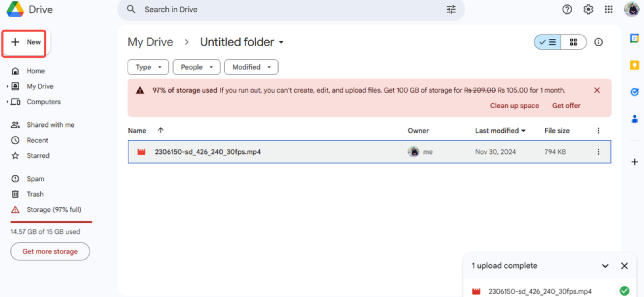Click the red storage usage bar
The height and width of the screenshot is (297, 644).
[x=51, y=222]
